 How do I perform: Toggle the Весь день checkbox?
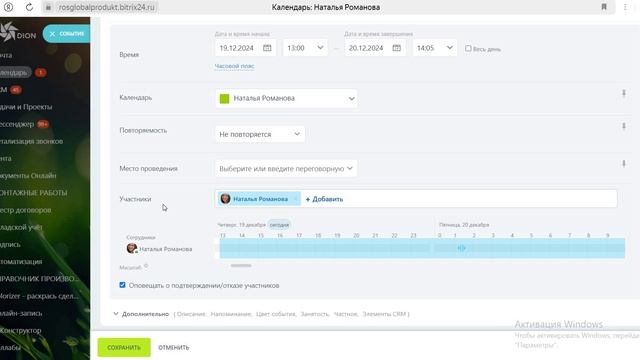[468, 48]
